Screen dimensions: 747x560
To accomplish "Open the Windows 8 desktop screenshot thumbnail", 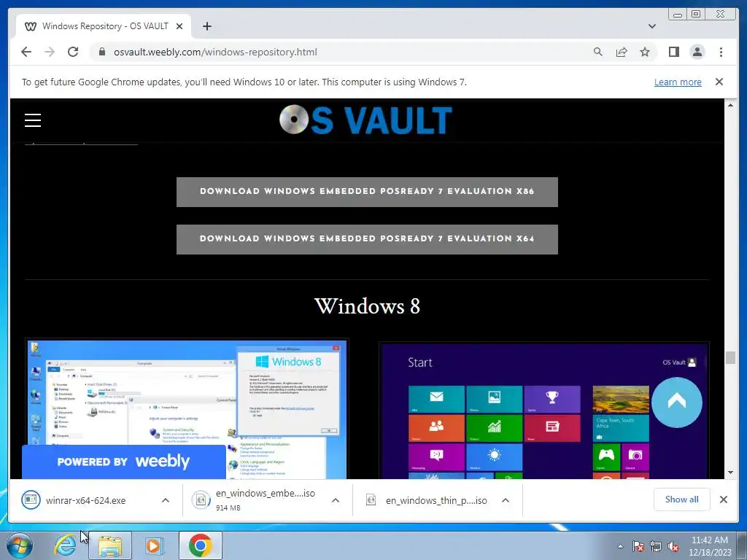I will tap(187, 410).
